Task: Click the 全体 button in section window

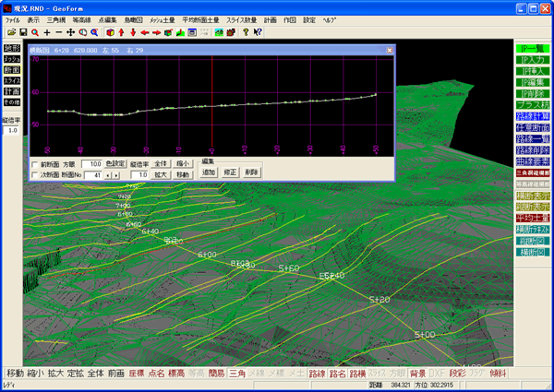Action: (161, 163)
